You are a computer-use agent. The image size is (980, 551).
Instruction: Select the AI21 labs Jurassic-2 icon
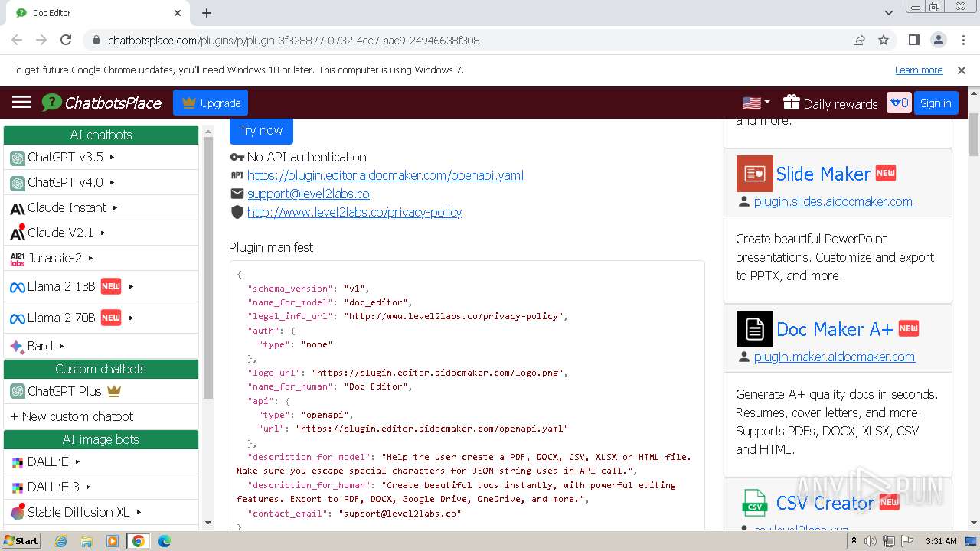point(18,259)
